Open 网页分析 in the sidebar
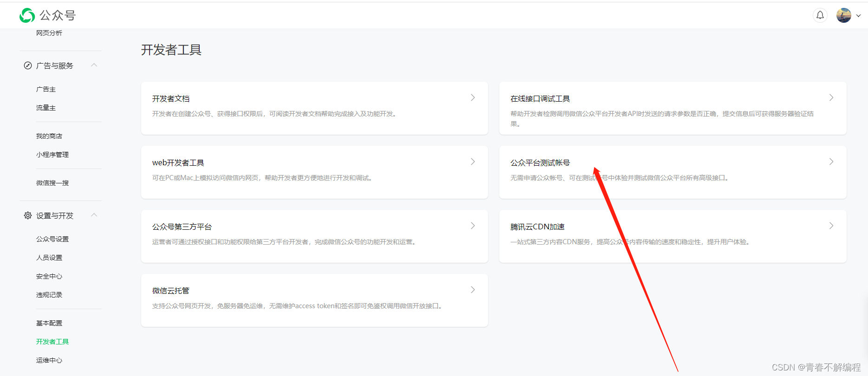The height and width of the screenshot is (376, 868). (49, 33)
